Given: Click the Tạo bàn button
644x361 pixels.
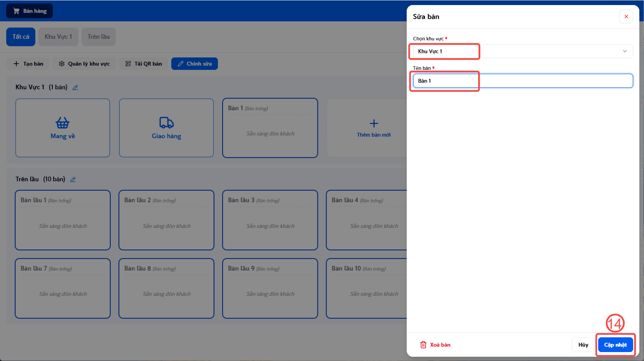Looking at the screenshot, I should tap(28, 64).
